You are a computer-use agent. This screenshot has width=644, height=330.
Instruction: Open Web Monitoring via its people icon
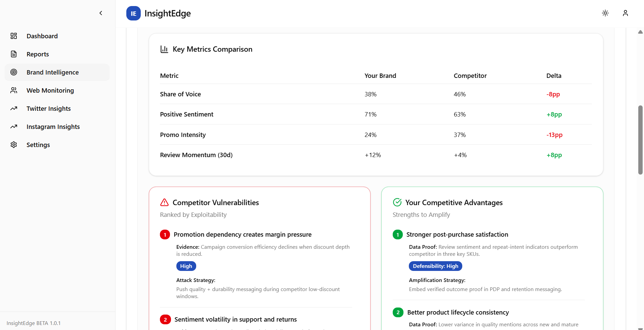click(x=13, y=90)
